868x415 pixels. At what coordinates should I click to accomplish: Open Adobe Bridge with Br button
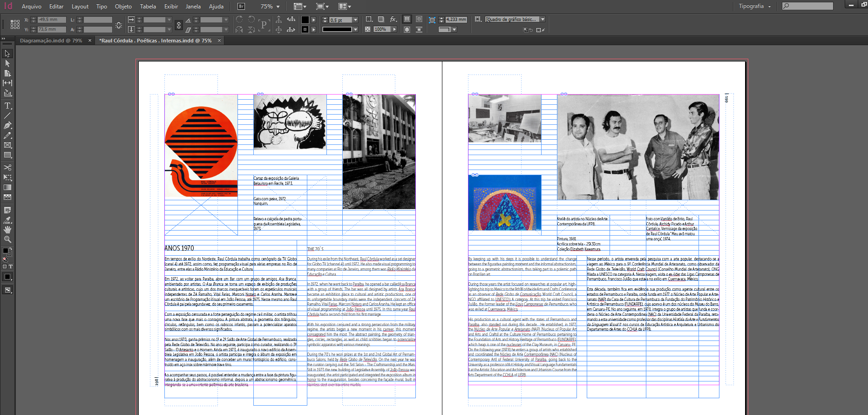[241, 7]
